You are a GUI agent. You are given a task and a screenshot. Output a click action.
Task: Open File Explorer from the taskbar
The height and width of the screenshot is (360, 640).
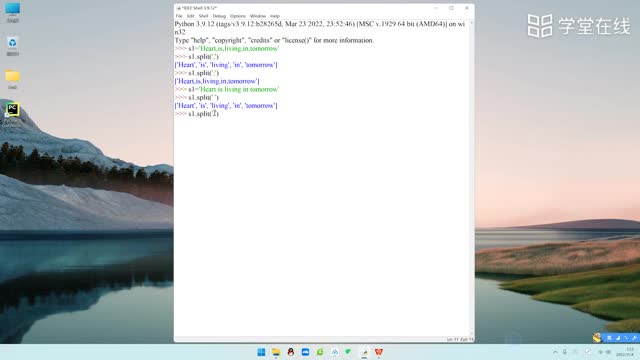click(276, 352)
